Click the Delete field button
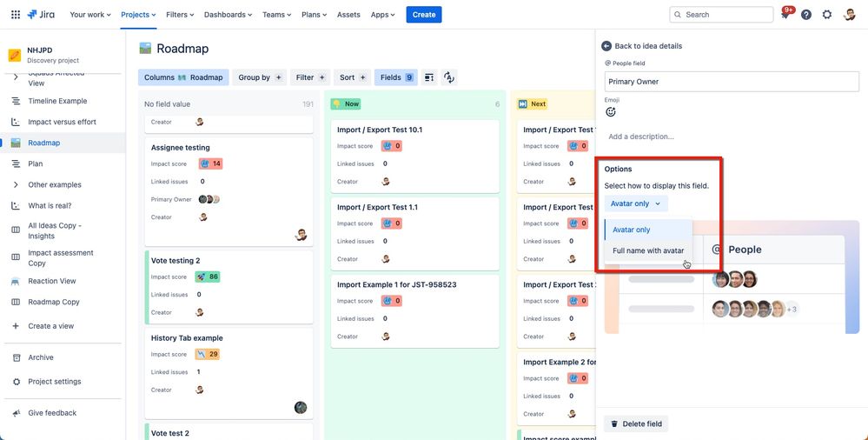The width and height of the screenshot is (868, 440). click(637, 424)
